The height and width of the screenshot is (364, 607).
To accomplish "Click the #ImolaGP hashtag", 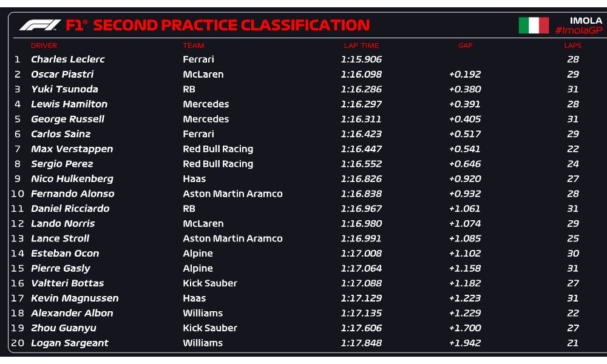I will [x=578, y=30].
